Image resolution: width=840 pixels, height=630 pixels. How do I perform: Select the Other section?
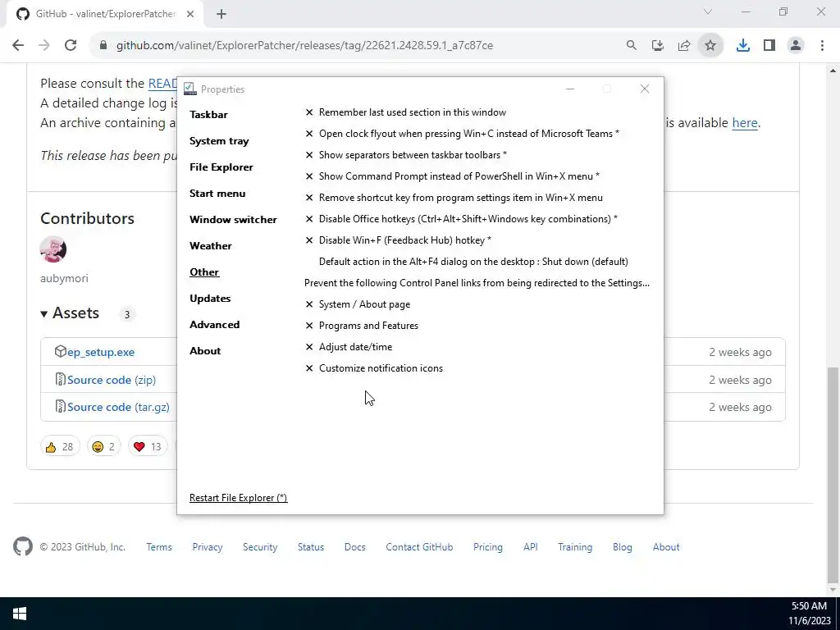point(204,272)
